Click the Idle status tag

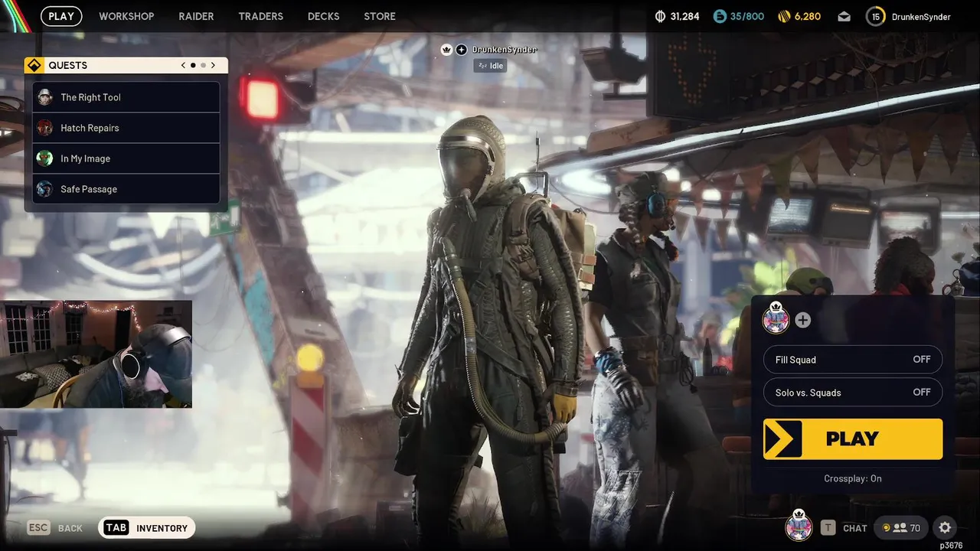[x=490, y=66]
